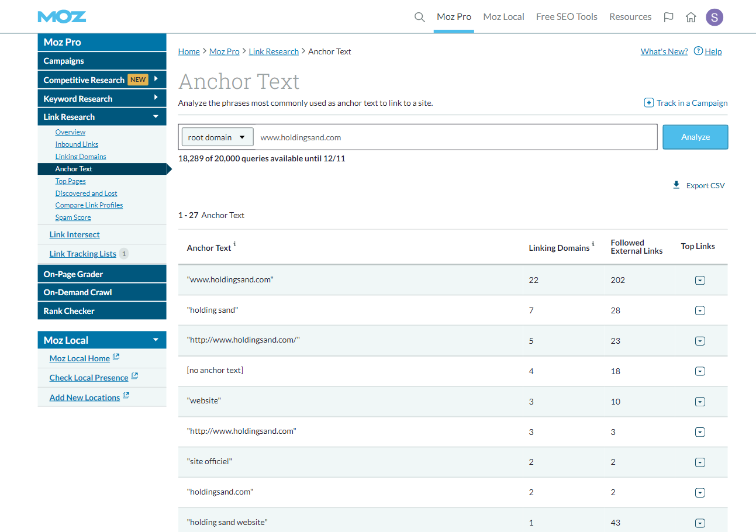
Task: Open Link Tracking Lists in sidebar
Action: [82, 254]
